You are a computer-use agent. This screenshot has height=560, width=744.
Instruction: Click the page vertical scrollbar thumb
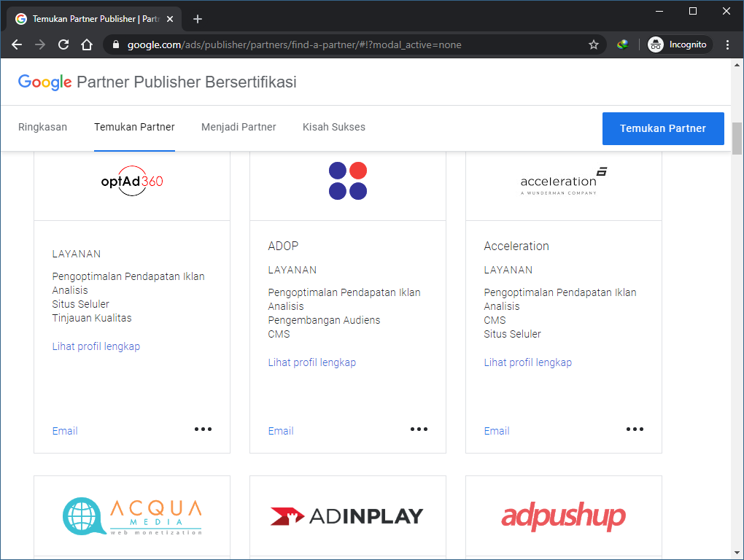click(x=737, y=139)
